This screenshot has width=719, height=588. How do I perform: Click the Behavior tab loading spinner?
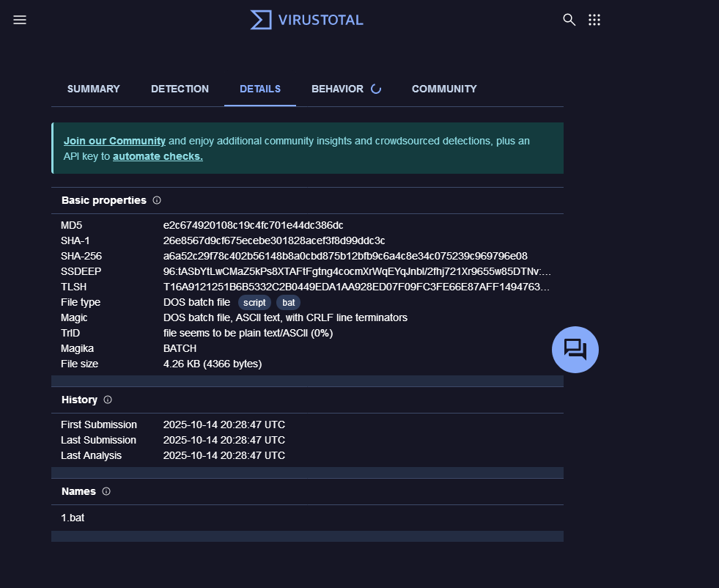click(376, 89)
